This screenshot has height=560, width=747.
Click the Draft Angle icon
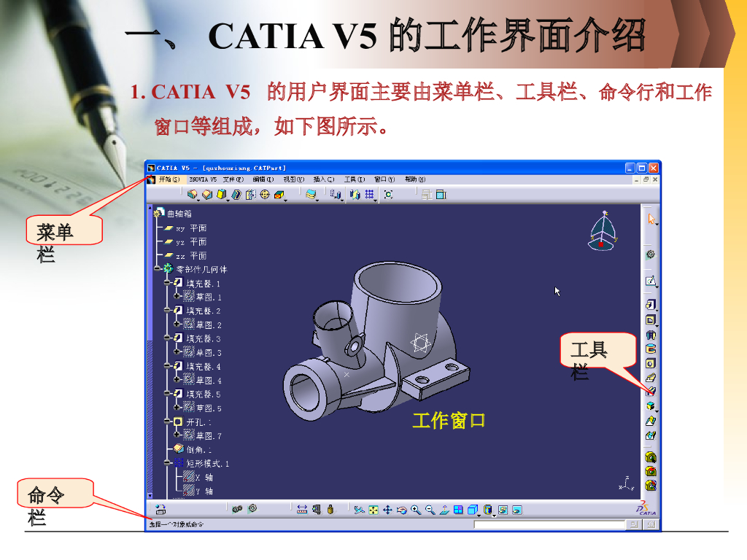(222, 194)
